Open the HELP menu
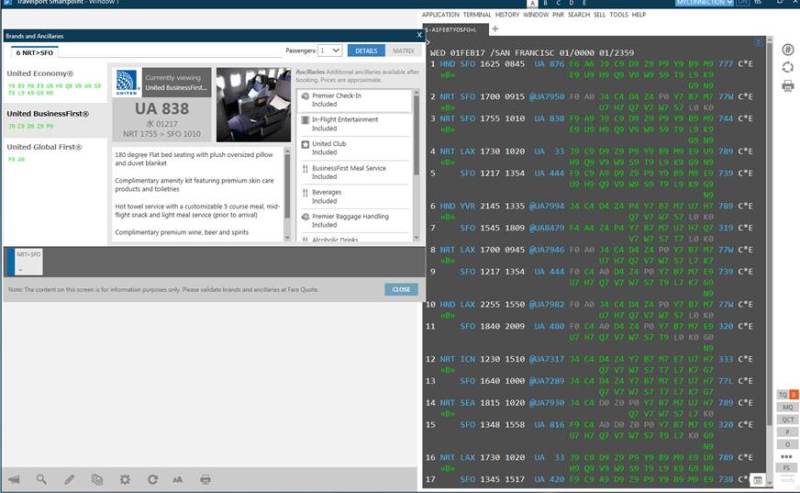Screen dimensions: 800x493 click(639, 15)
